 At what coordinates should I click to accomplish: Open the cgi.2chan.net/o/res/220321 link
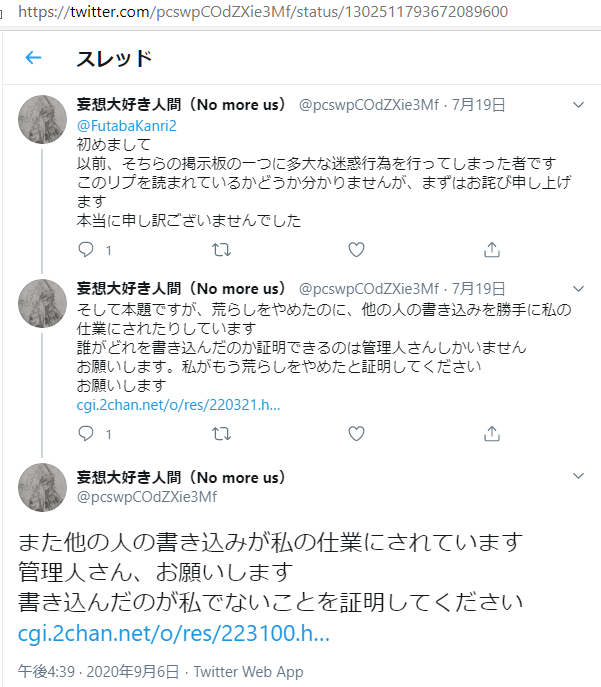178,405
